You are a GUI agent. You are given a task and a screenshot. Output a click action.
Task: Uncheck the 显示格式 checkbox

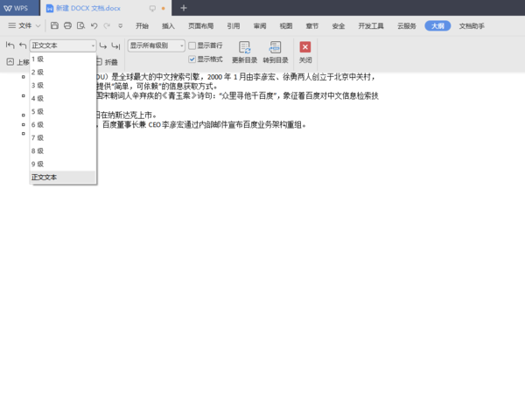click(192, 59)
